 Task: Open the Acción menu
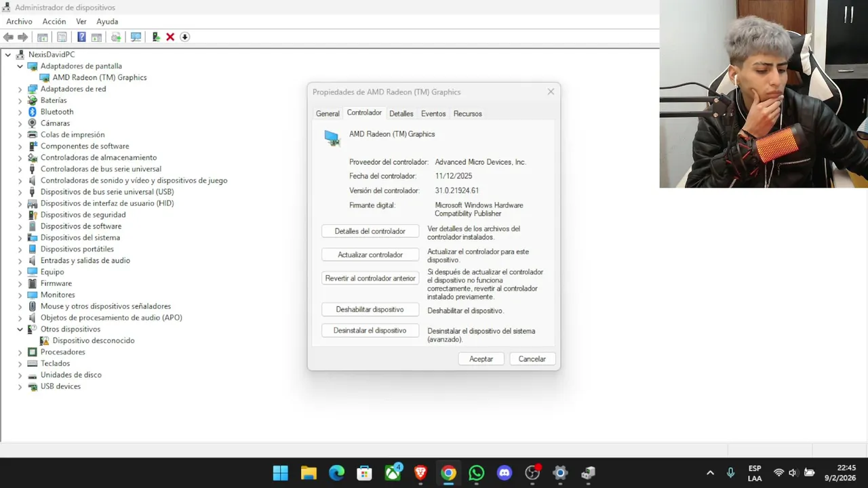(x=54, y=22)
